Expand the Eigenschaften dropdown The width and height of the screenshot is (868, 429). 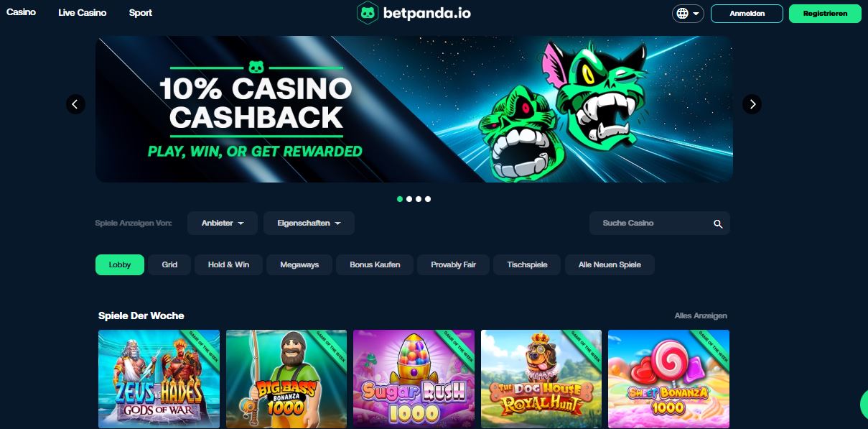coord(309,223)
